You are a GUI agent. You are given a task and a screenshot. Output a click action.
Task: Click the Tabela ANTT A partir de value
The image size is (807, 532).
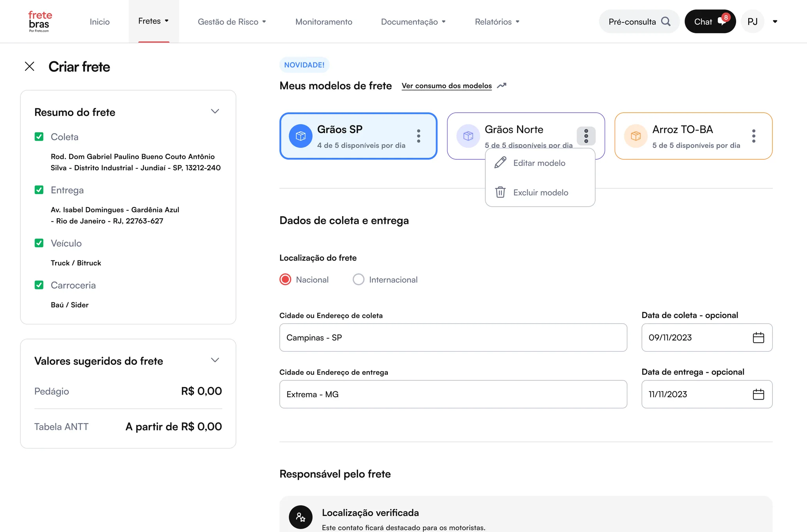point(173,426)
